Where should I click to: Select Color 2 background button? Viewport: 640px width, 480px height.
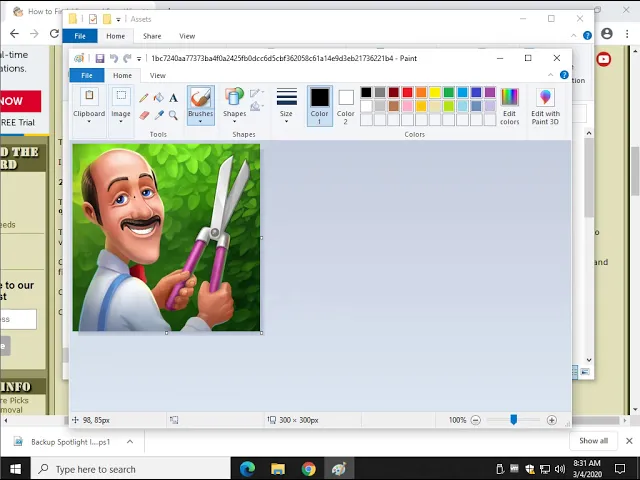tap(346, 106)
